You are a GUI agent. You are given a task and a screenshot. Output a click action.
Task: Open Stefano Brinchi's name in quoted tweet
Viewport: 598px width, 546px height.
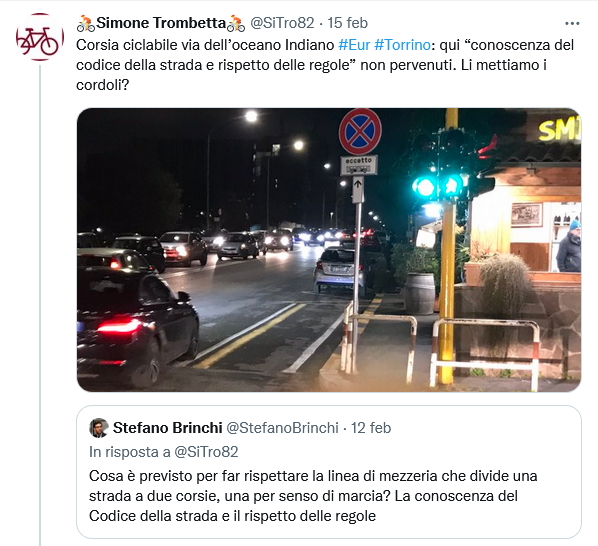(x=167, y=427)
